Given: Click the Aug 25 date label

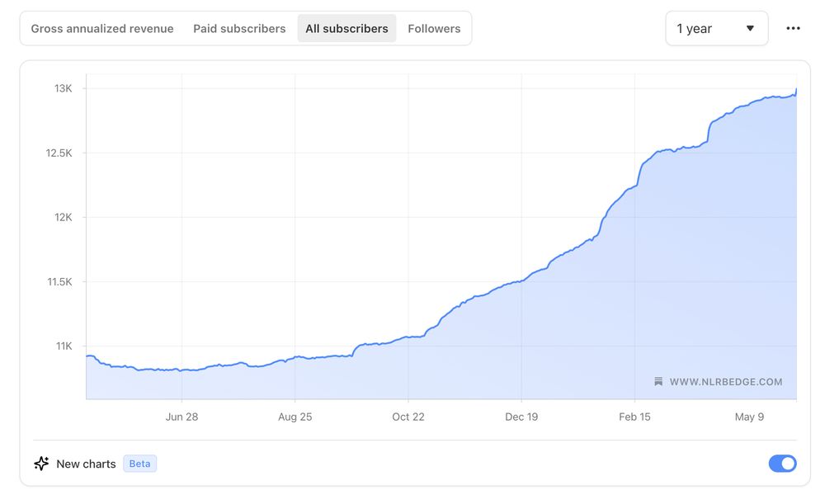Looking at the screenshot, I should [x=295, y=417].
